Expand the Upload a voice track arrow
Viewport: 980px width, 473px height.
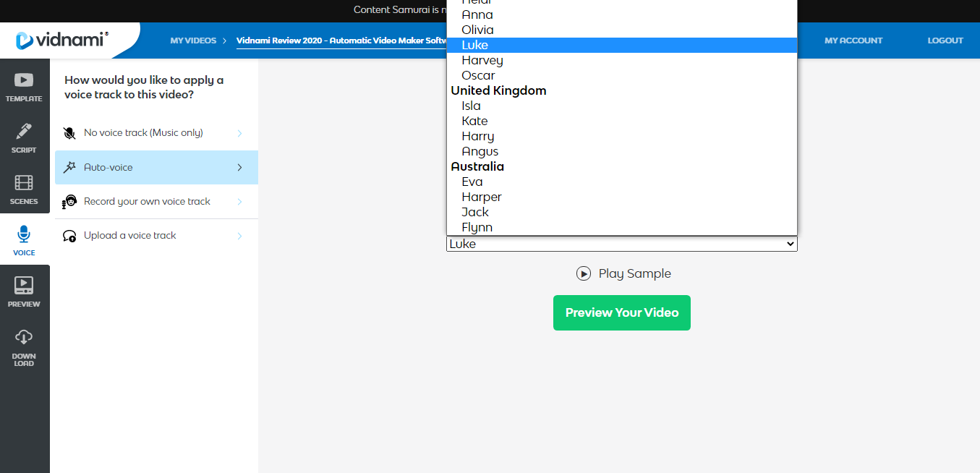(239, 236)
